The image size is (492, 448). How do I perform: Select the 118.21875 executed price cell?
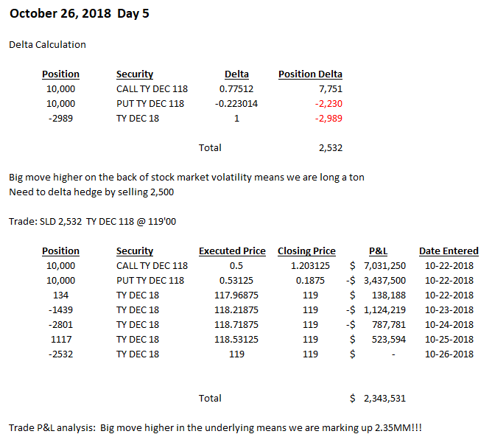(232, 309)
